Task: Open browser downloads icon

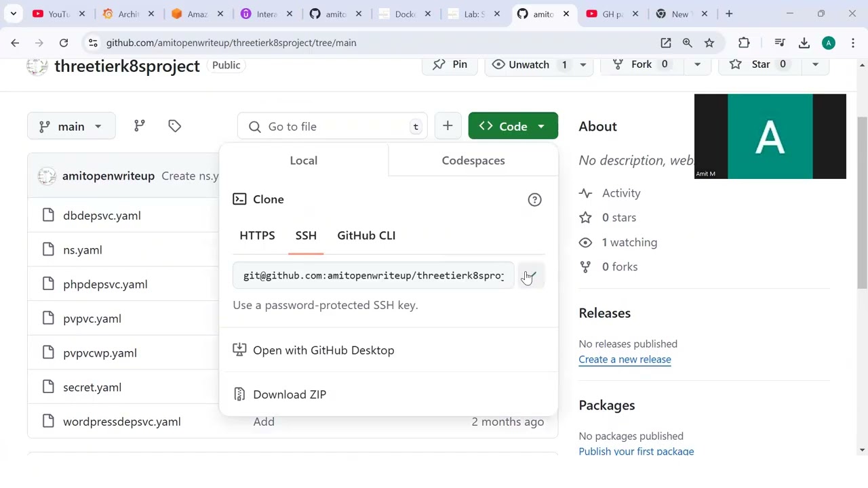Action: pyautogui.click(x=804, y=43)
